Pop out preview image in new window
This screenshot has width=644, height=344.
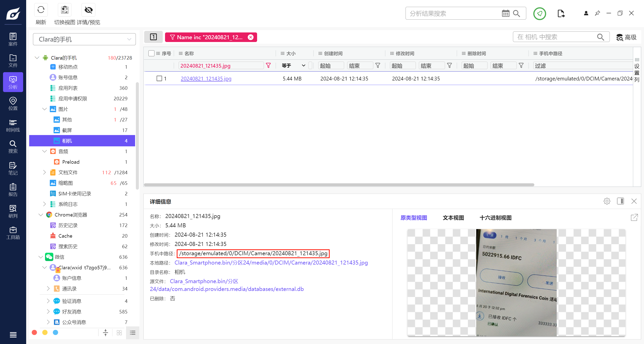click(634, 217)
